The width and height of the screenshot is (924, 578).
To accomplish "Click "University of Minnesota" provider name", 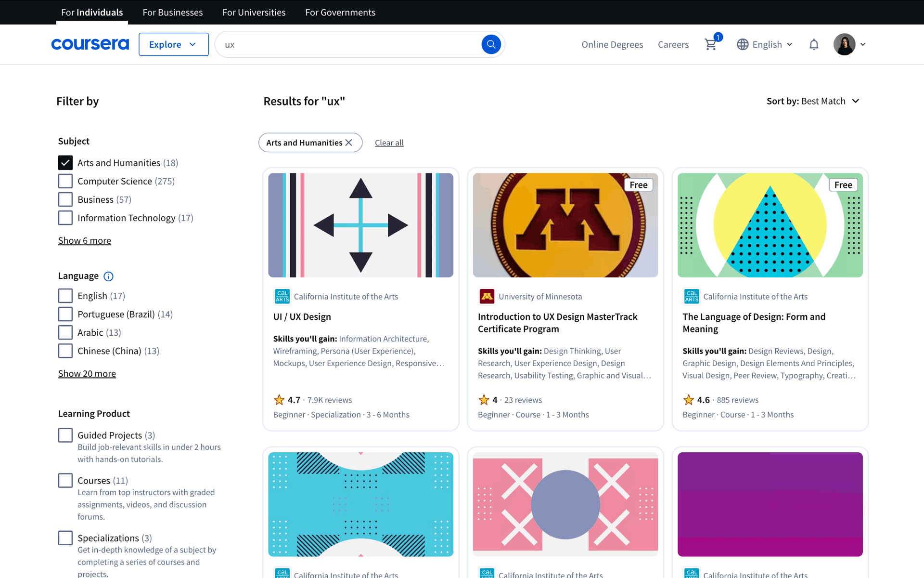I will click(x=540, y=296).
